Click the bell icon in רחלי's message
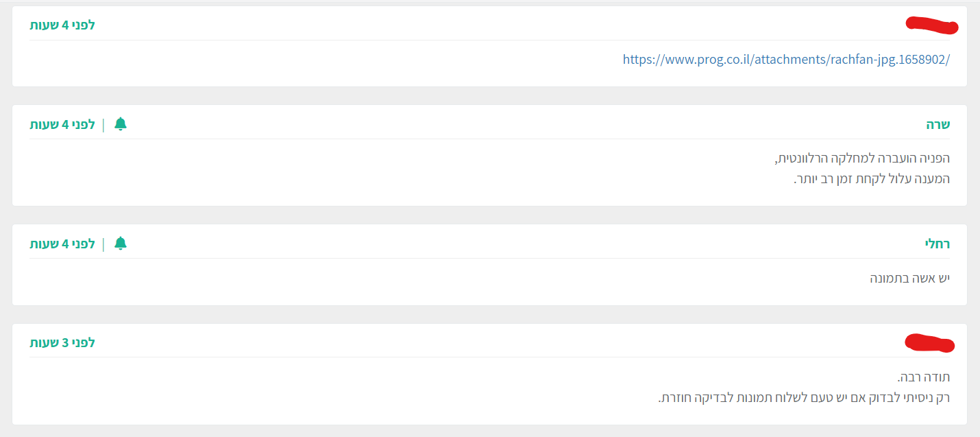This screenshot has width=980, height=437. [121, 243]
